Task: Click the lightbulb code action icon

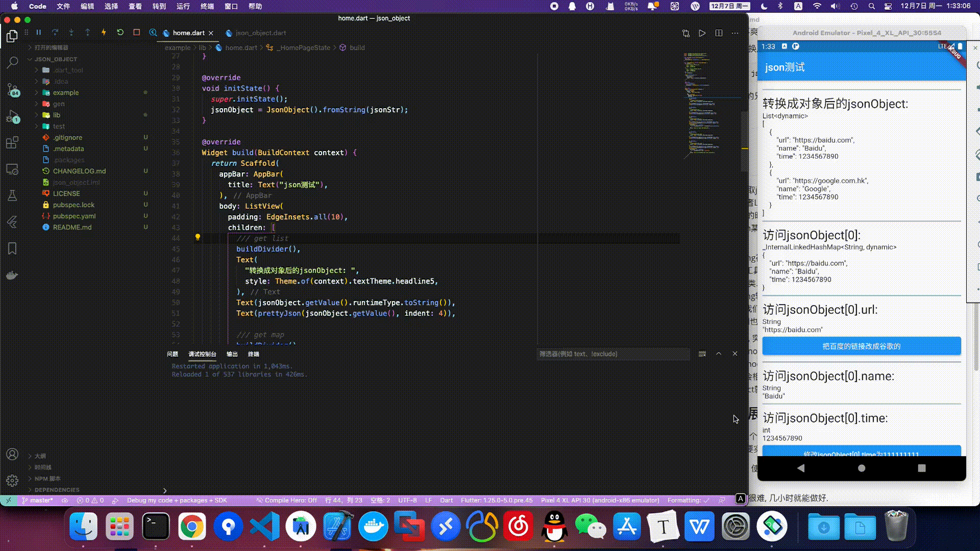Action: [198, 237]
